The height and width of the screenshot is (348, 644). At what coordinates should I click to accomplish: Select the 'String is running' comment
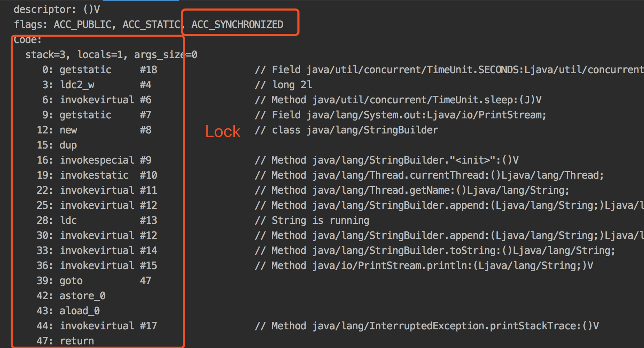click(312, 220)
